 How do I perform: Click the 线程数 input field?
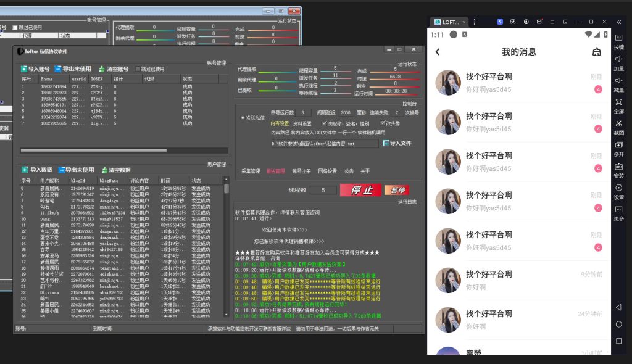coord(323,191)
